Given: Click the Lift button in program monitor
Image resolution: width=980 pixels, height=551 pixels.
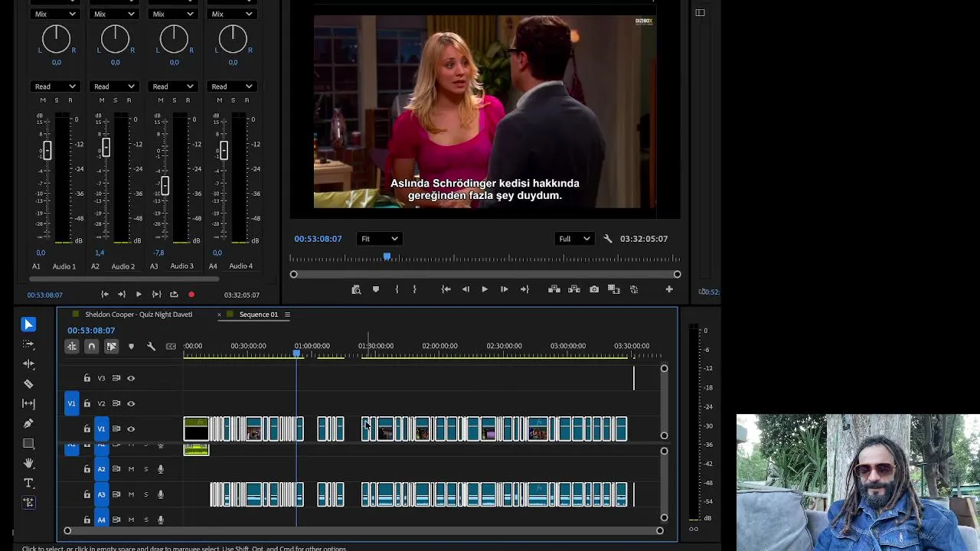Looking at the screenshot, I should click(554, 289).
